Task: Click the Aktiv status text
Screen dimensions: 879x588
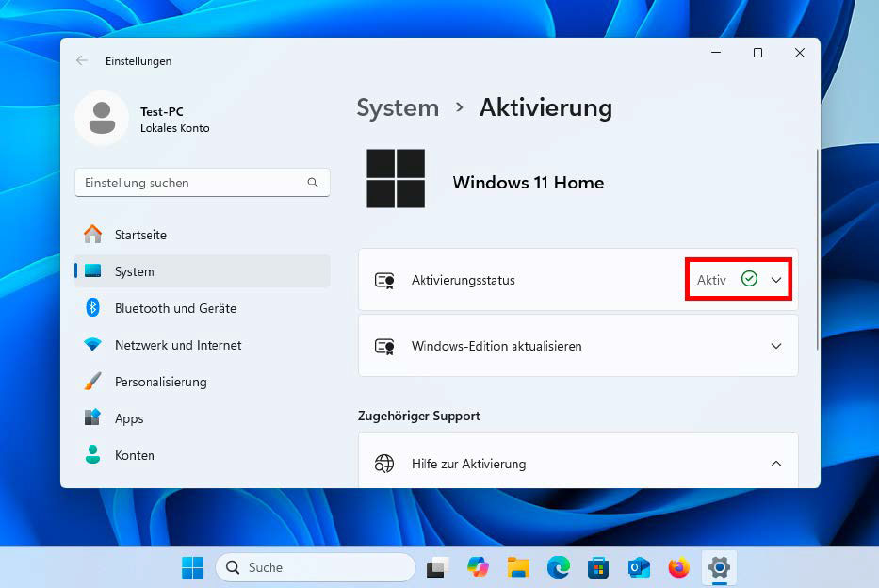Action: (711, 280)
